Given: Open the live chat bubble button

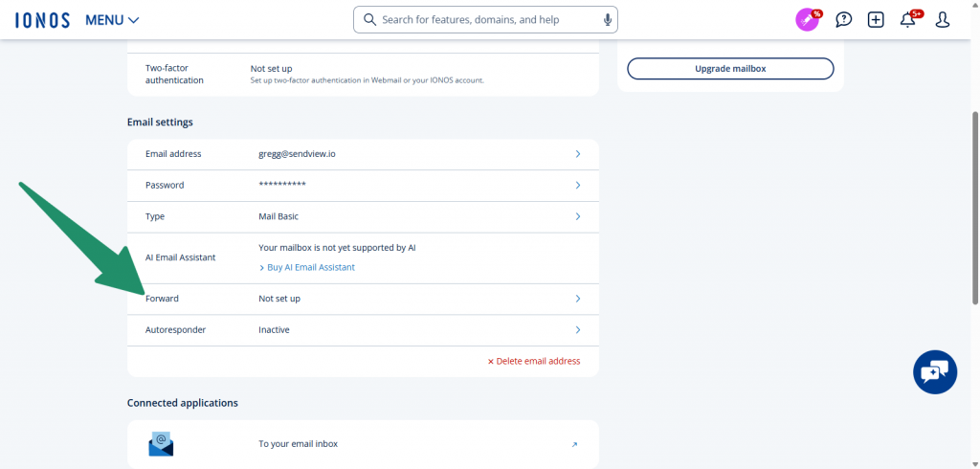Looking at the screenshot, I should click(x=935, y=372).
